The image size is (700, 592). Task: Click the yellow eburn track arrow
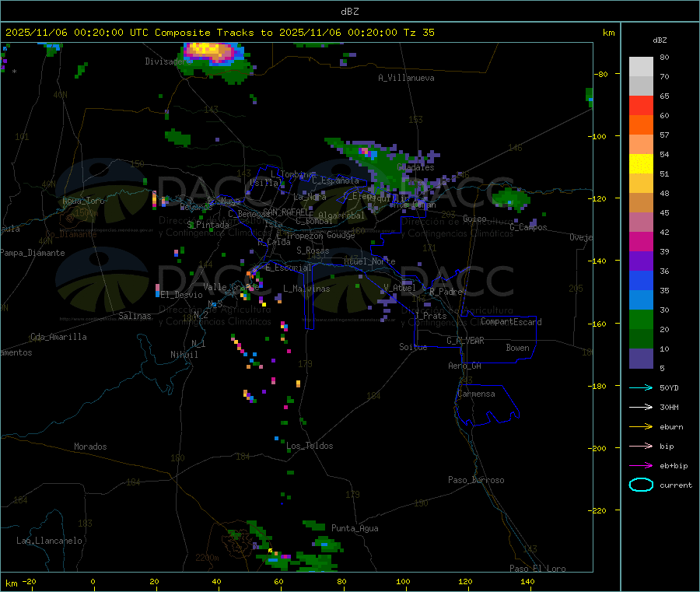click(641, 427)
